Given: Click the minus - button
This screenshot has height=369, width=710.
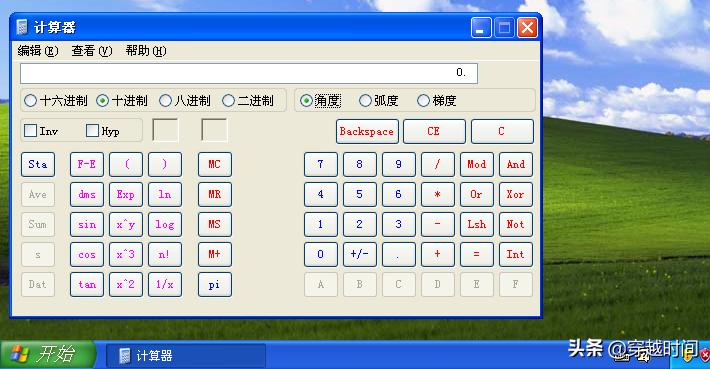Looking at the screenshot, I should (x=437, y=225).
